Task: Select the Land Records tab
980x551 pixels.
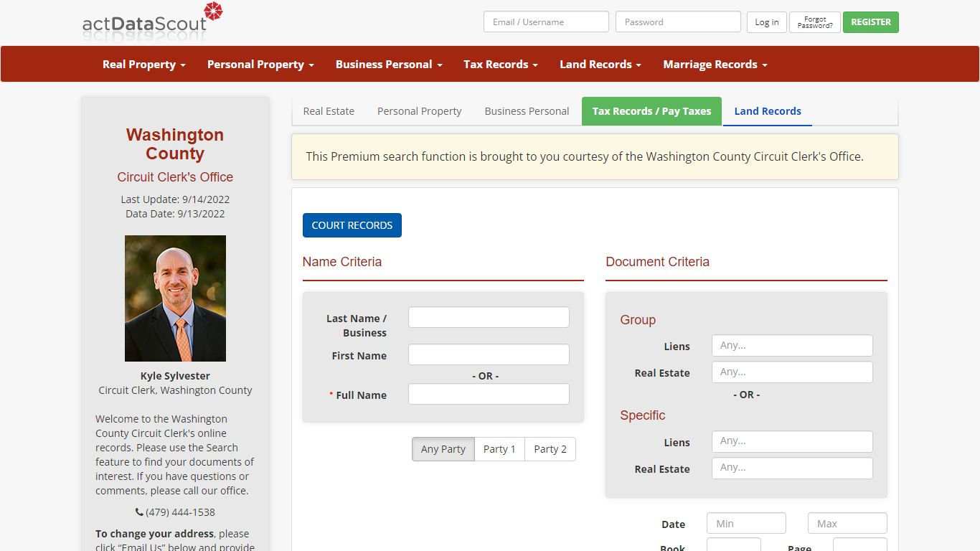Action: tap(768, 111)
